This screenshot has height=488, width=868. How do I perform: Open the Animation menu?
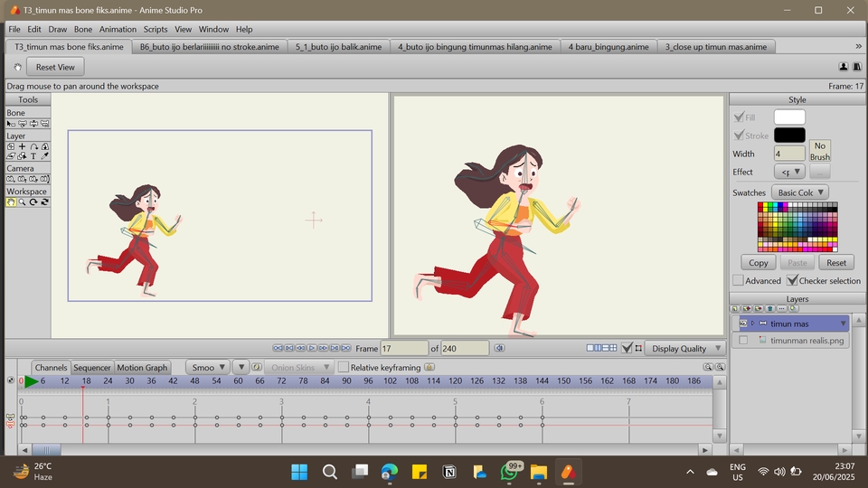118,29
